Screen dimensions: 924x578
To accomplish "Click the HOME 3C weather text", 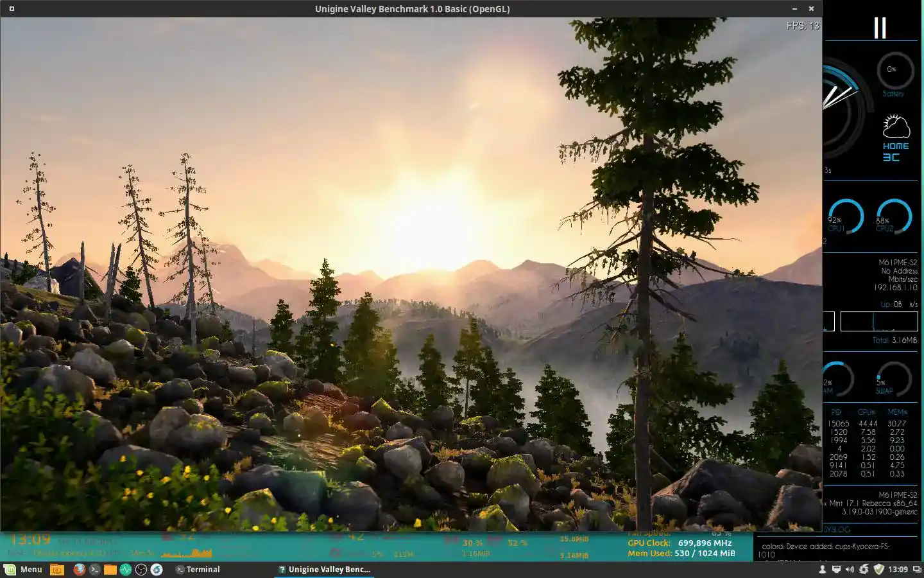I will pyautogui.click(x=895, y=152).
